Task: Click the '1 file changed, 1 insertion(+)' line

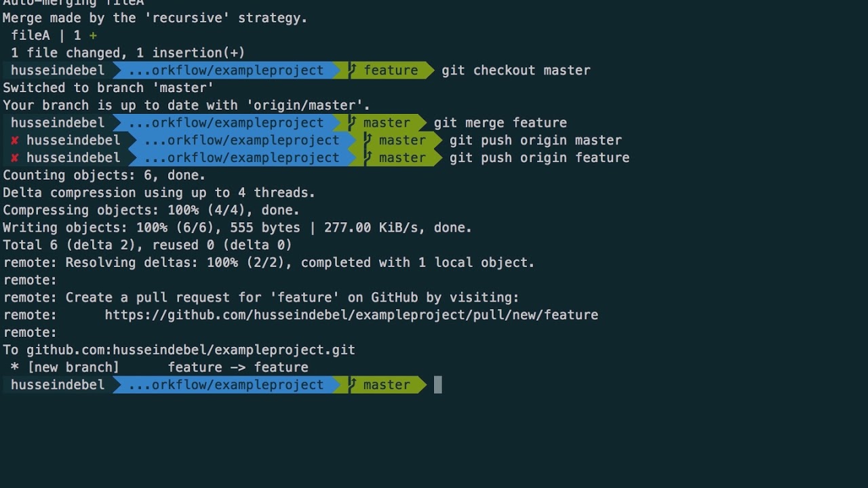Action: pos(128,53)
